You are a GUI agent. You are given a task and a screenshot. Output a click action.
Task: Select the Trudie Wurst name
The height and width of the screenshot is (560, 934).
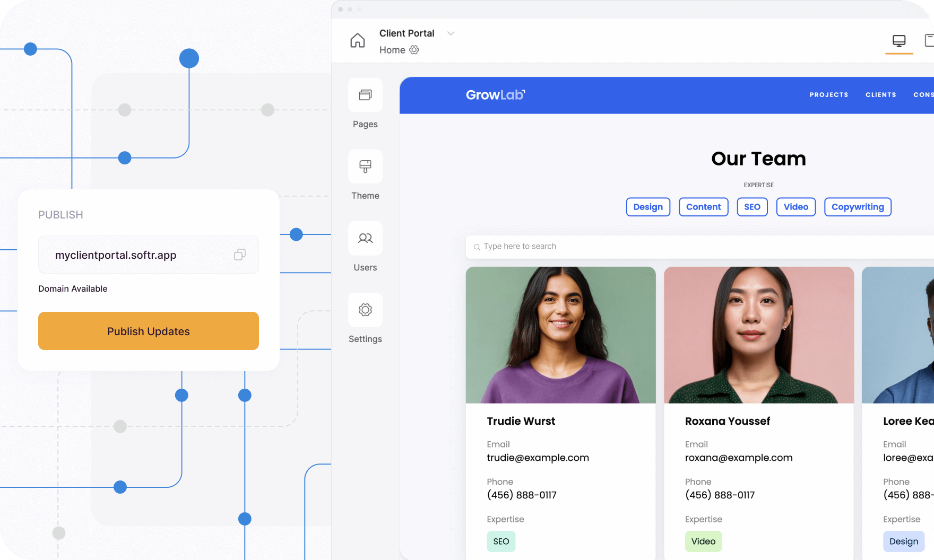[521, 421]
